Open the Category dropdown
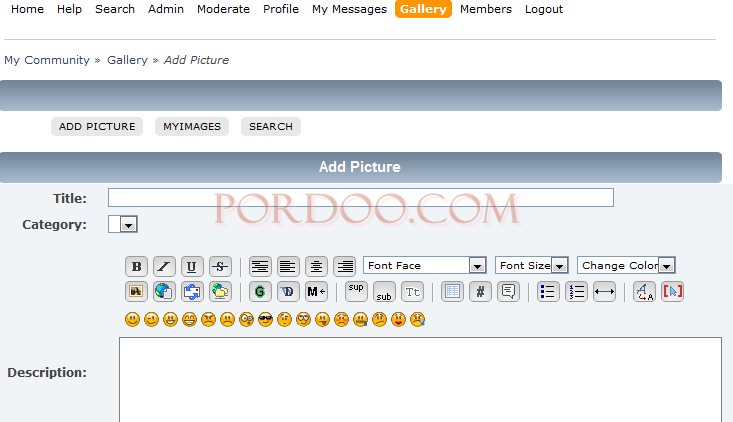The height and width of the screenshot is (422, 733). pos(123,224)
